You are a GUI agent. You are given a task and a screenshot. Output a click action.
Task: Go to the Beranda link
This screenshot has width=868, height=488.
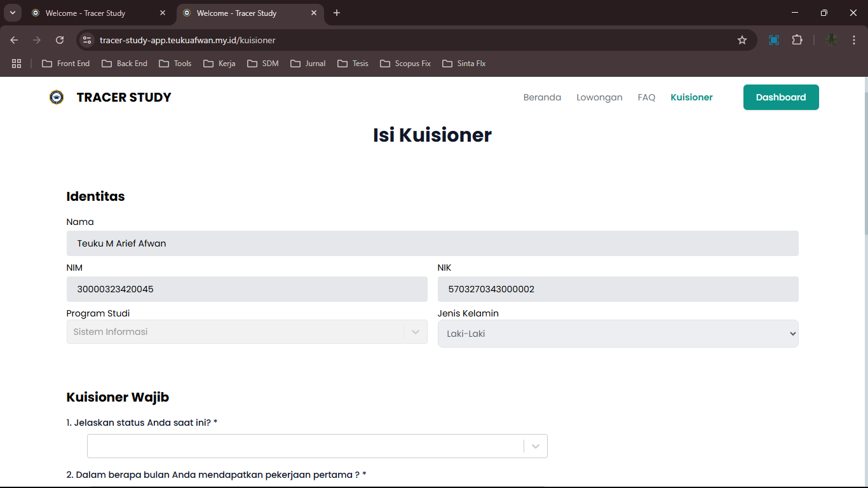point(542,97)
